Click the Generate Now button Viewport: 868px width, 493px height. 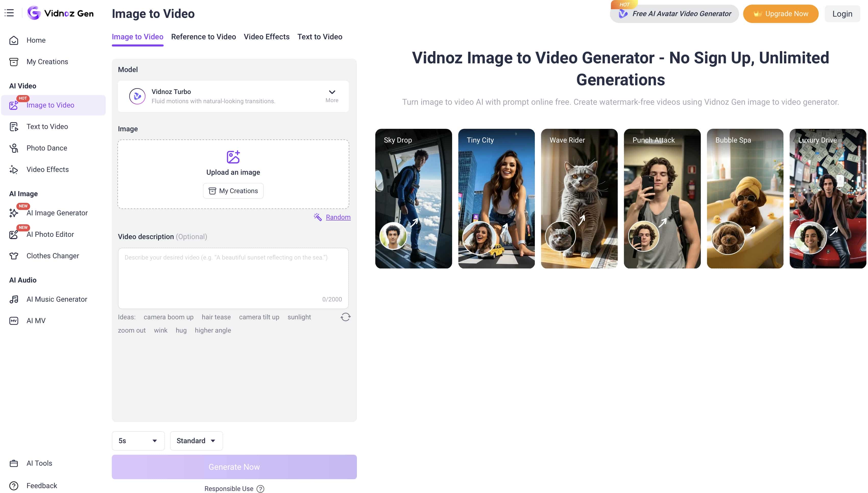(x=234, y=467)
